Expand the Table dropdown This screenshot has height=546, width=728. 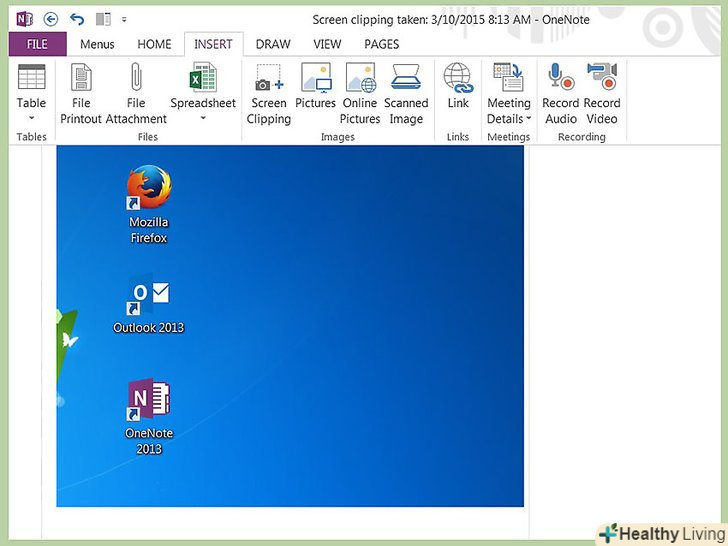coord(31,118)
